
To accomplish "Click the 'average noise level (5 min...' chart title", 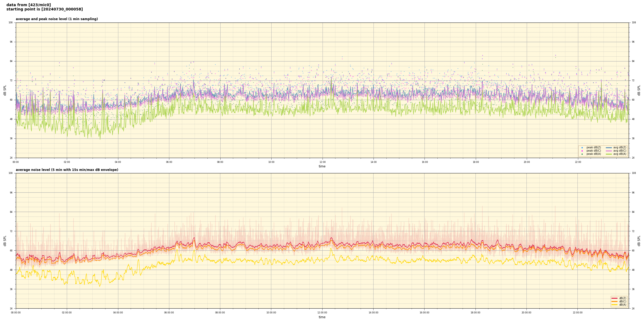I will (67, 170).
